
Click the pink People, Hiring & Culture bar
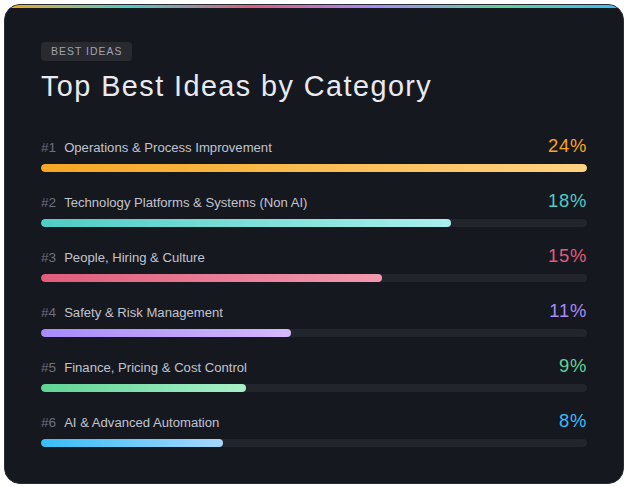(211, 278)
